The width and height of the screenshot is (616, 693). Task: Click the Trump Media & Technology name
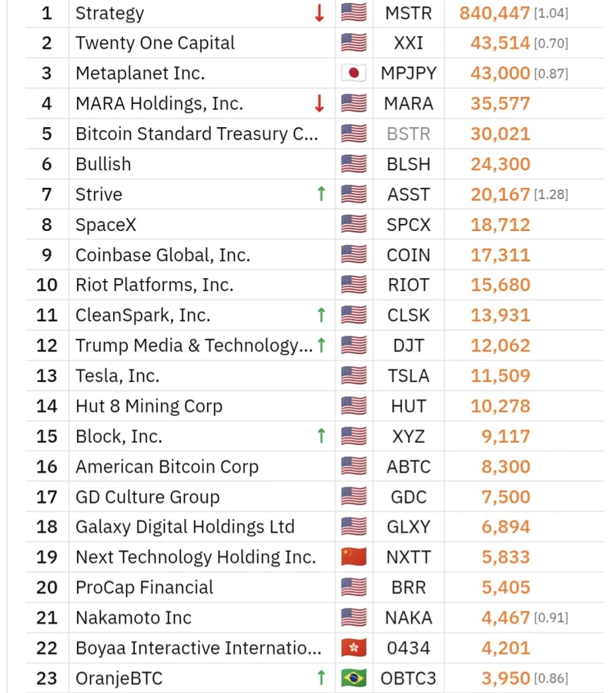(x=193, y=345)
